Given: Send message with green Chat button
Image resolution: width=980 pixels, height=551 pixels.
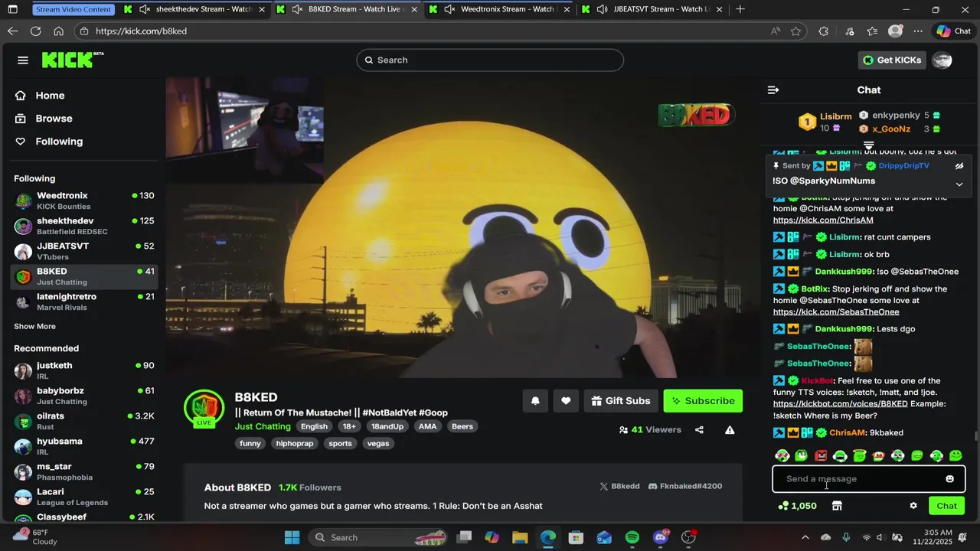Looking at the screenshot, I should (946, 506).
